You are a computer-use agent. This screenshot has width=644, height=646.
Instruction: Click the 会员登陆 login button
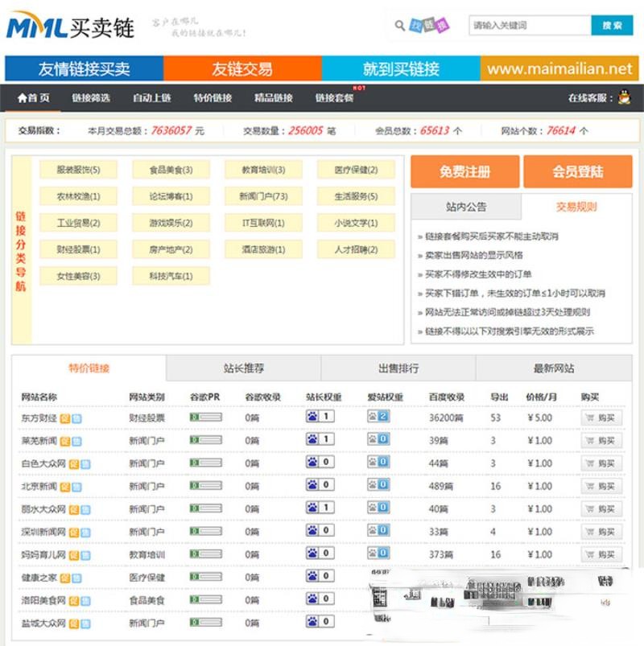click(578, 172)
